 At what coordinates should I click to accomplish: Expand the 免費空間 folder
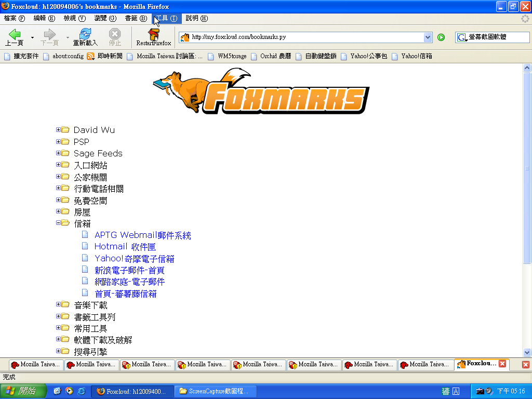[x=58, y=200]
